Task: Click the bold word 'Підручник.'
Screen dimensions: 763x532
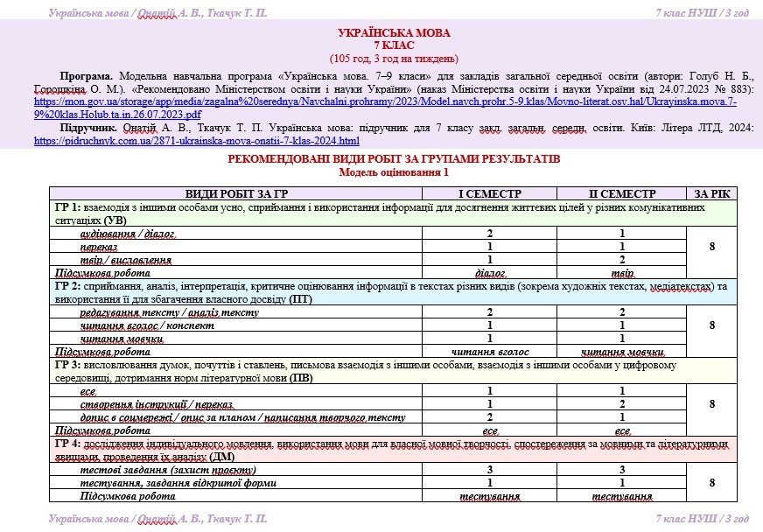Action: [x=88, y=128]
